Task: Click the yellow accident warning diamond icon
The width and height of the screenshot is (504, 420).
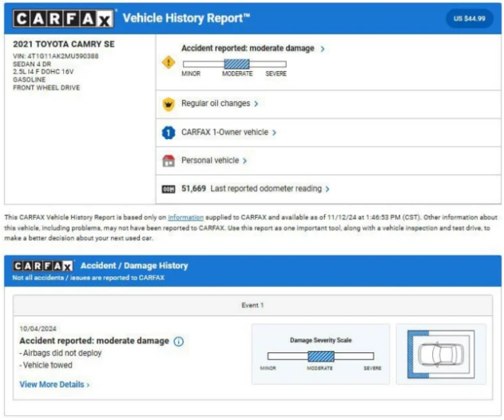Action: point(169,62)
